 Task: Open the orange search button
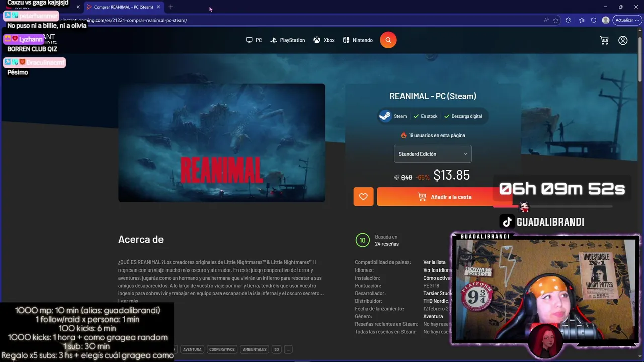point(388,40)
